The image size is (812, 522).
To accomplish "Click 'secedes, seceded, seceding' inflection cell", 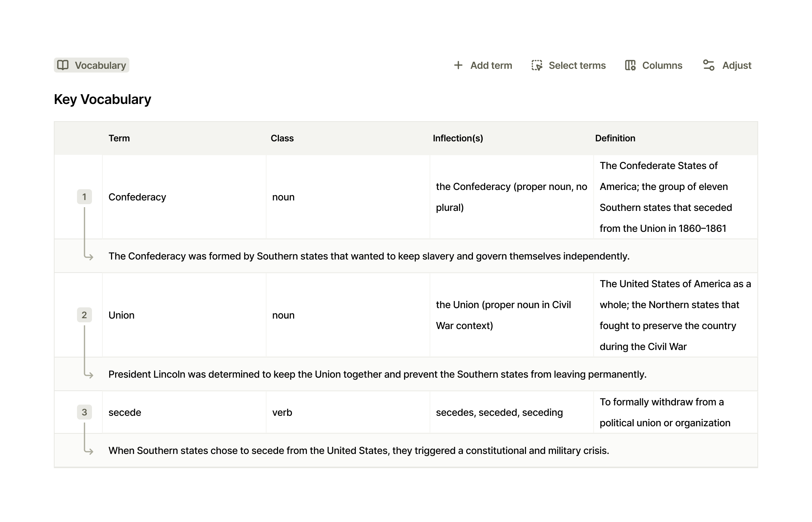I will pos(511,412).
